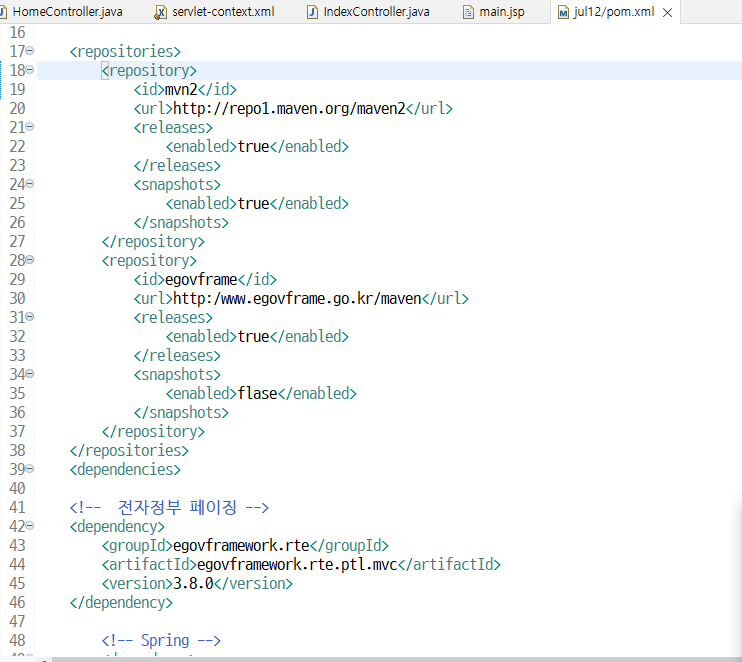Screen dimensions: 742x662
Task: Click the misspelled value flase on line 35
Action: pos(257,394)
